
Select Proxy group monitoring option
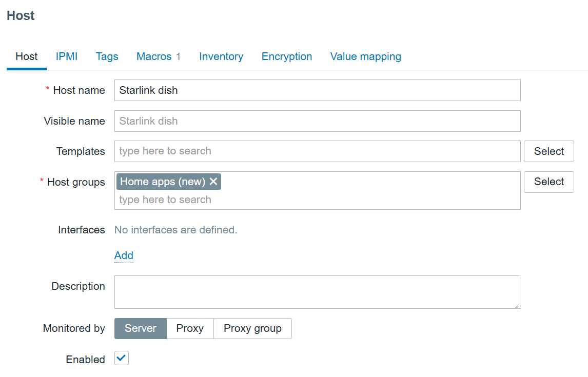pyautogui.click(x=252, y=328)
